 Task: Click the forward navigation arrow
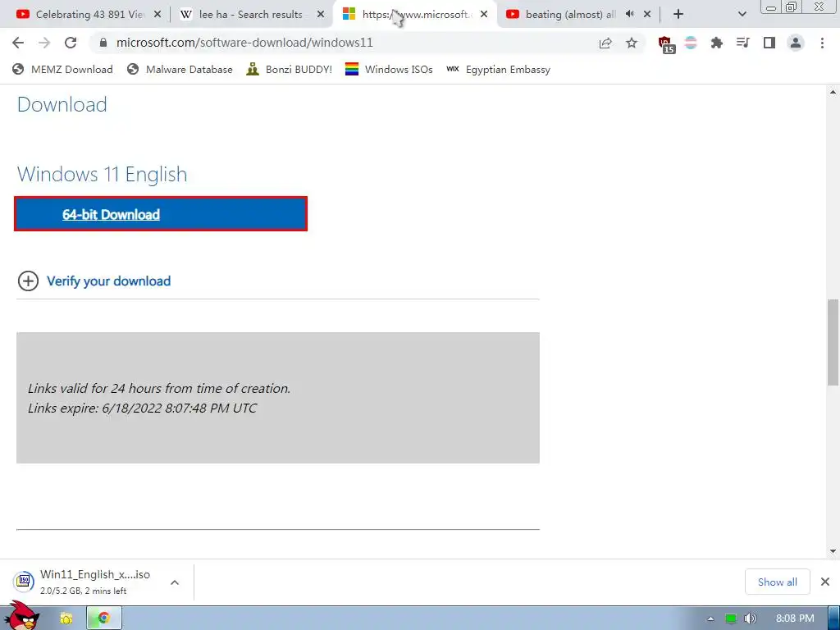pyautogui.click(x=44, y=43)
